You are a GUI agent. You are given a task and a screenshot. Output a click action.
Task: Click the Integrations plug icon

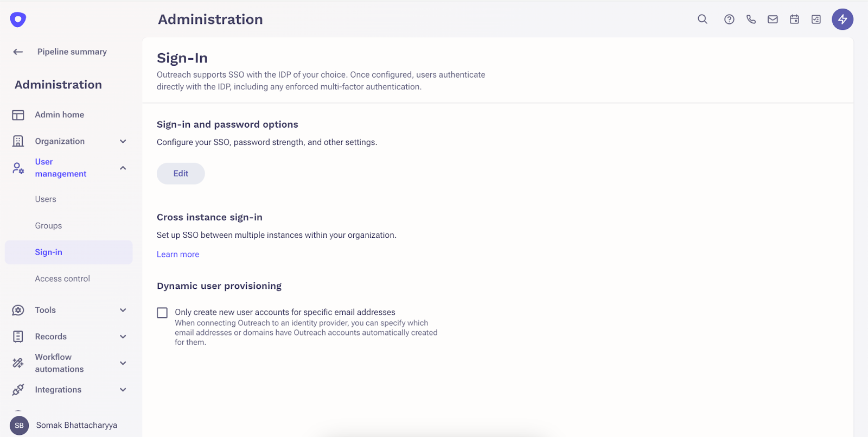(18, 389)
